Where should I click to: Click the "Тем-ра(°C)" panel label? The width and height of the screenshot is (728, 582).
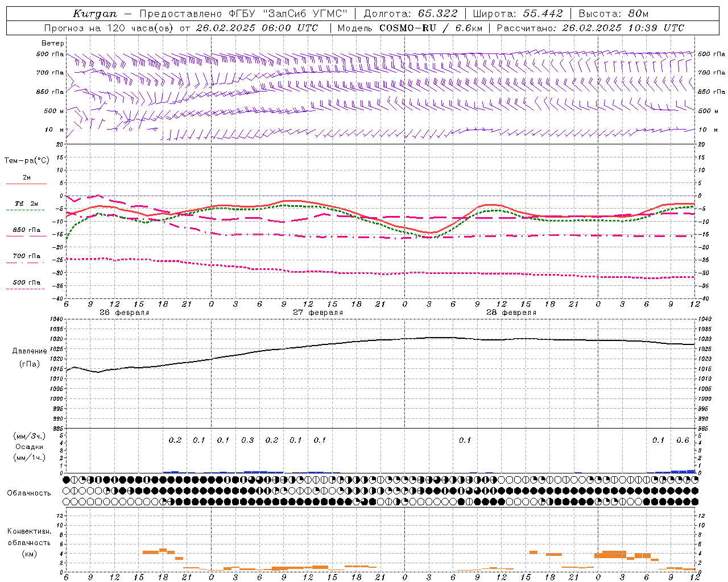27,161
